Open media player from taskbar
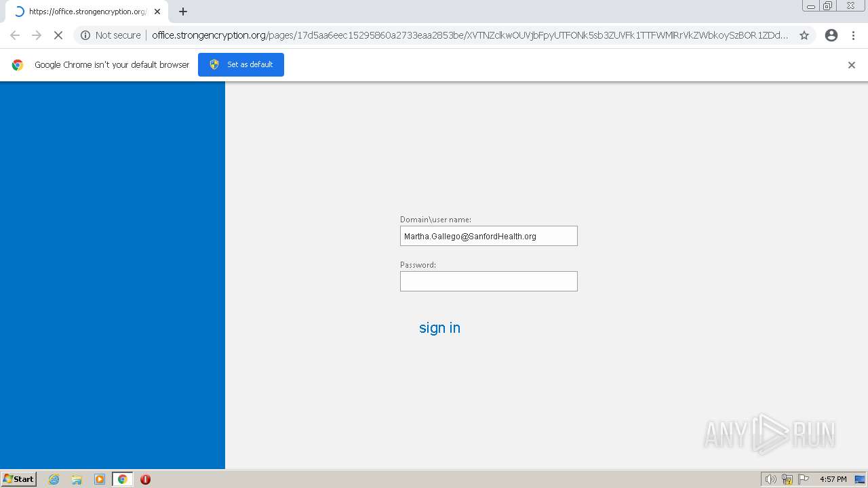 click(100, 479)
